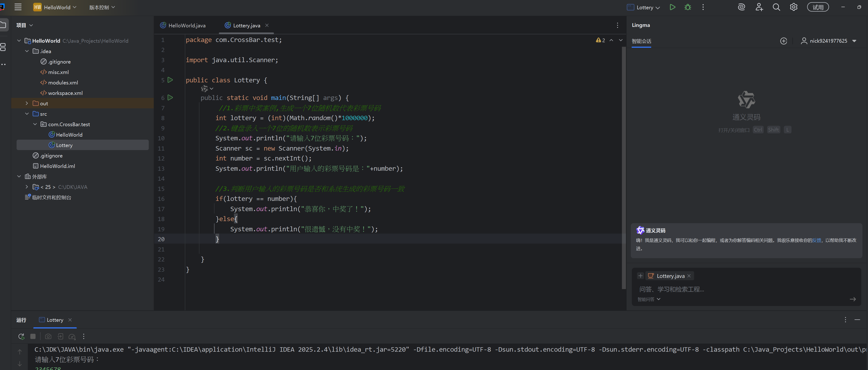Stop the running Lottery process

point(33,336)
